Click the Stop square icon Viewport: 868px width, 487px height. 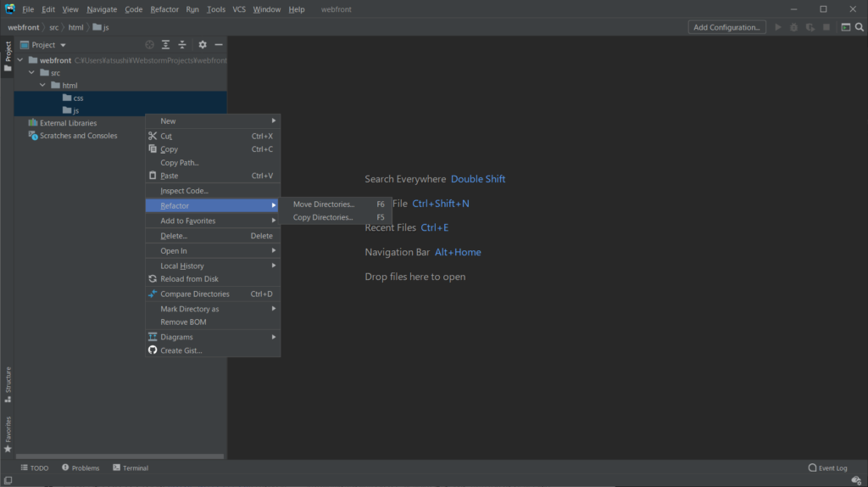click(x=826, y=27)
